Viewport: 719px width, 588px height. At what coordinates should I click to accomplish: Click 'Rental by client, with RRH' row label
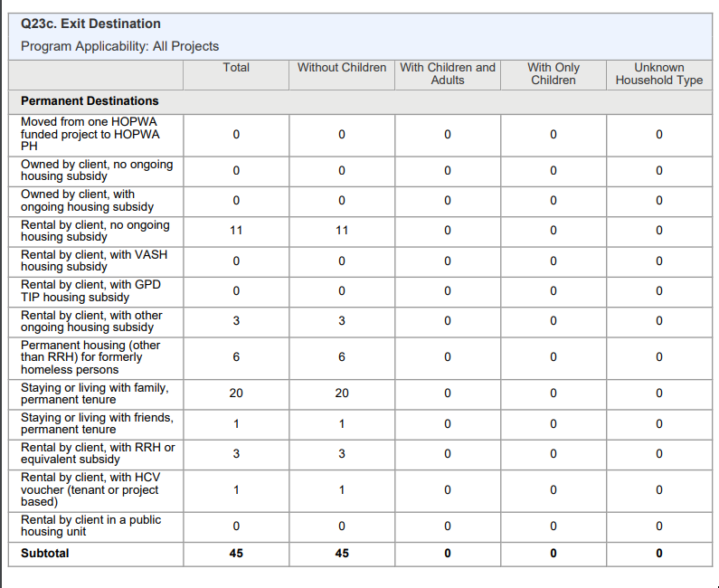pos(98,453)
